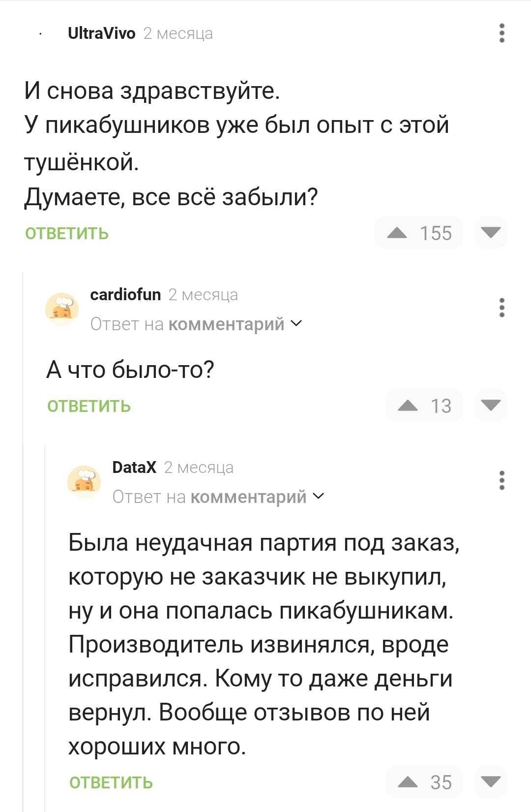Open three-dot menu on UltraVivo's comment
The height and width of the screenshot is (812, 531).
[501, 33]
